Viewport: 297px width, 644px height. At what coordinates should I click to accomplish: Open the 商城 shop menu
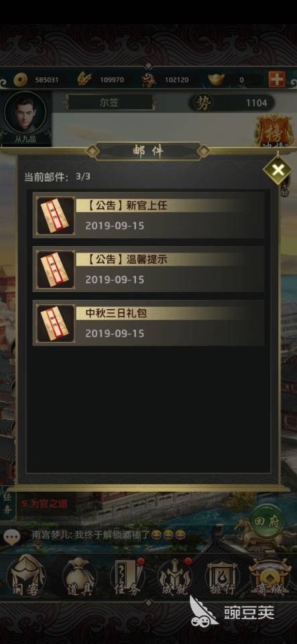point(270,577)
